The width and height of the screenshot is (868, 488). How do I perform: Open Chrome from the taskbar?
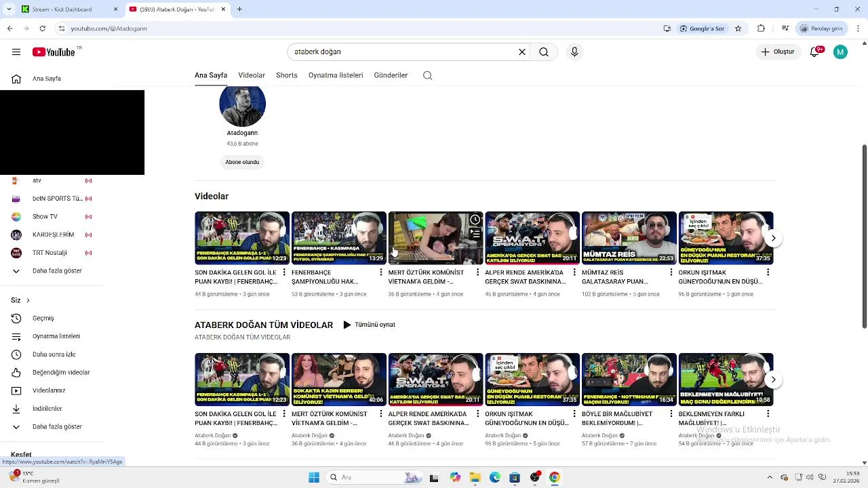click(555, 477)
